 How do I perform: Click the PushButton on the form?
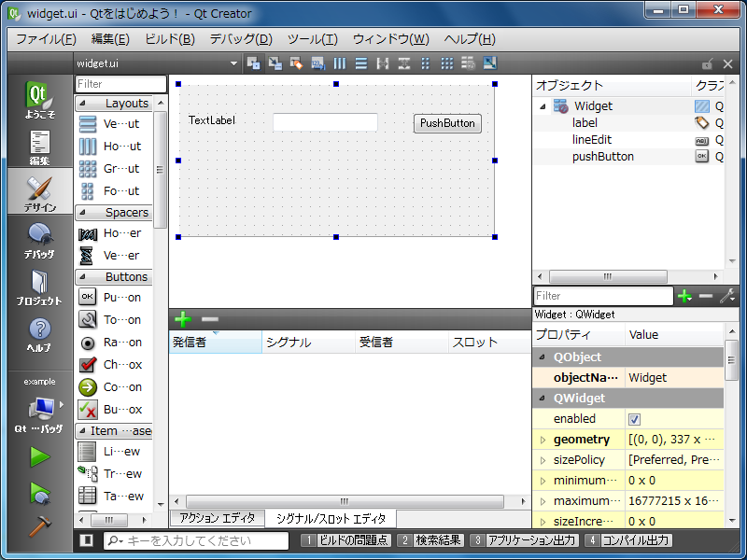click(x=447, y=123)
